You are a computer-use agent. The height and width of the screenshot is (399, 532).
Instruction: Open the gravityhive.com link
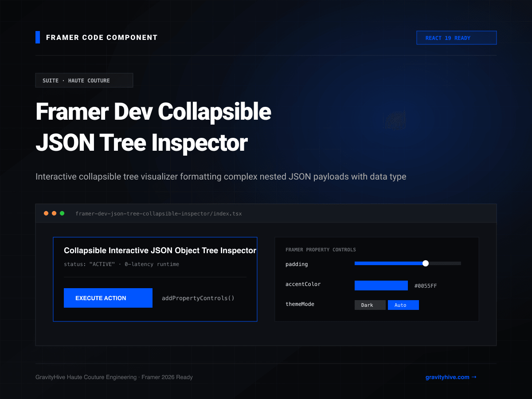451,377
